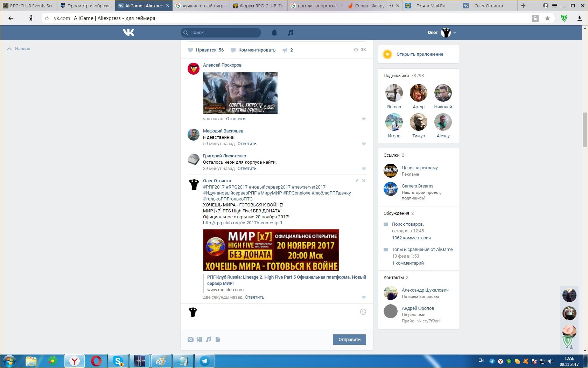Open the volume speaker icon in system tray
588x368 pixels.
(x=551, y=361)
